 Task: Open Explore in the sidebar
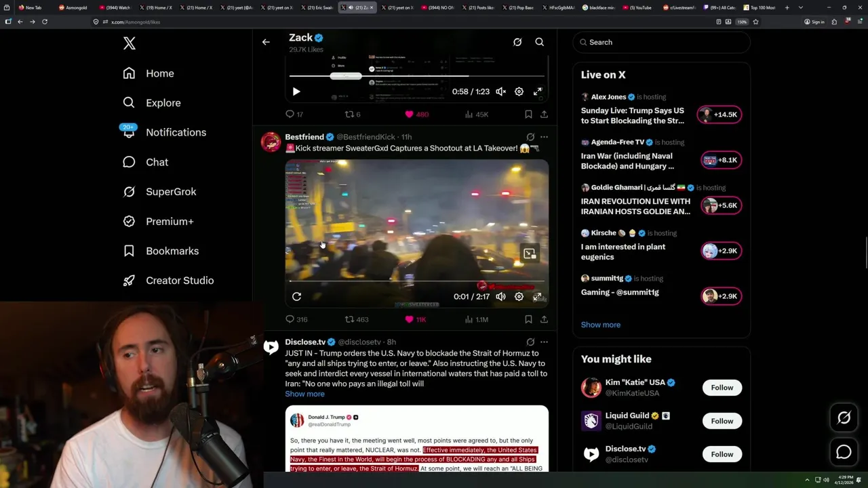point(152,103)
